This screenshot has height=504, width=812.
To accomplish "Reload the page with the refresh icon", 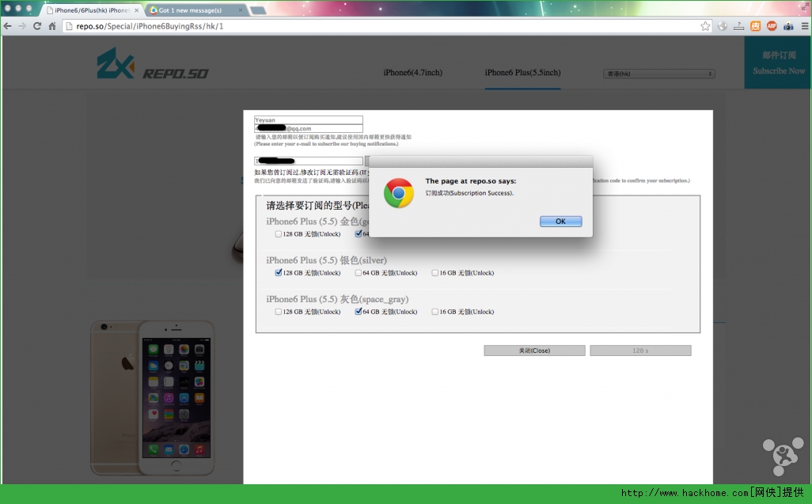I will coord(36,26).
